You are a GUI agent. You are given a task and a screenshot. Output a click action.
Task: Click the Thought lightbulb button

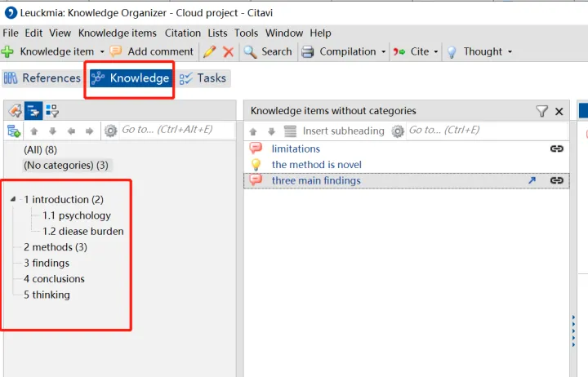tap(474, 51)
